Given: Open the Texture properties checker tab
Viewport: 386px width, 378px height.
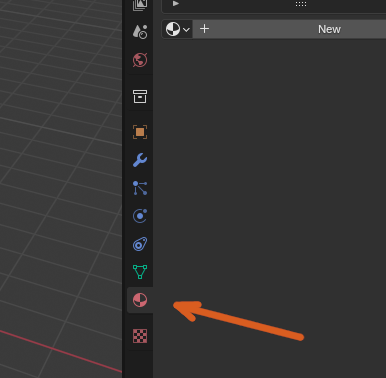Looking at the screenshot, I should pyautogui.click(x=140, y=336).
